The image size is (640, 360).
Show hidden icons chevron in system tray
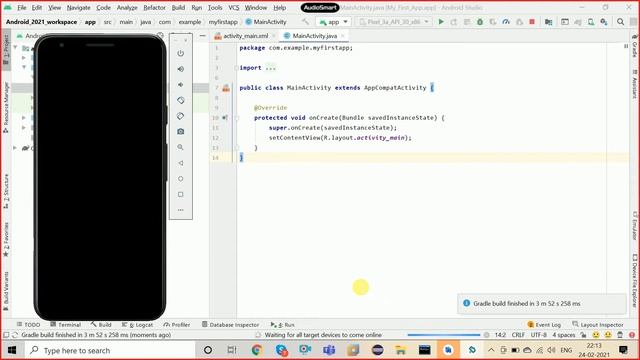[x=491, y=350]
